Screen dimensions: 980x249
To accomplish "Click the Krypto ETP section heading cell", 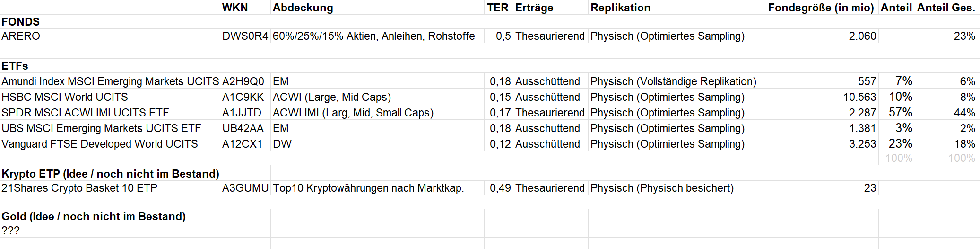I will coord(110,174).
